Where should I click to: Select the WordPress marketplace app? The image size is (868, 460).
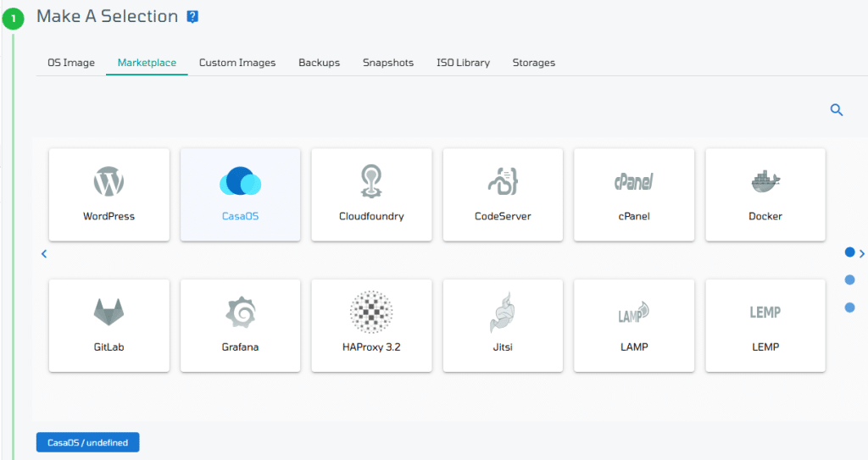click(x=109, y=194)
